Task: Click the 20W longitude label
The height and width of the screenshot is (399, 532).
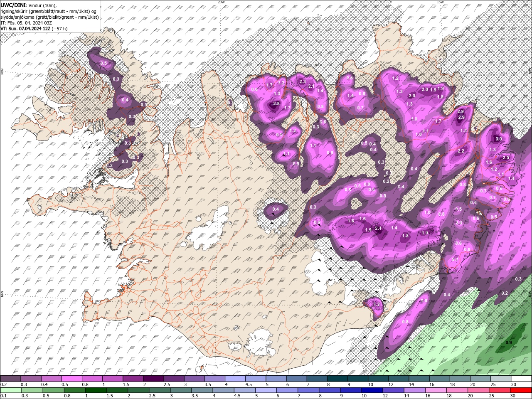Action: (221, 2)
